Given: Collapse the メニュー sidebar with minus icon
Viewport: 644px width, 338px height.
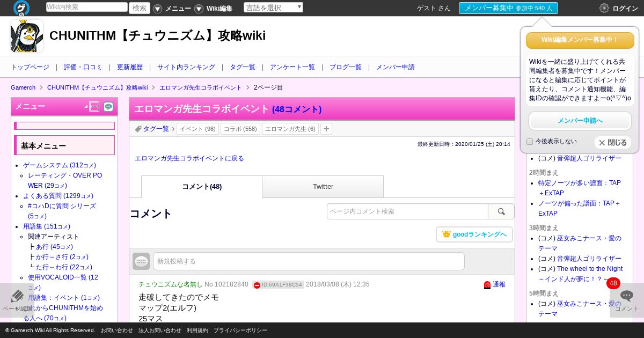Looking at the screenshot, I should click(94, 107).
